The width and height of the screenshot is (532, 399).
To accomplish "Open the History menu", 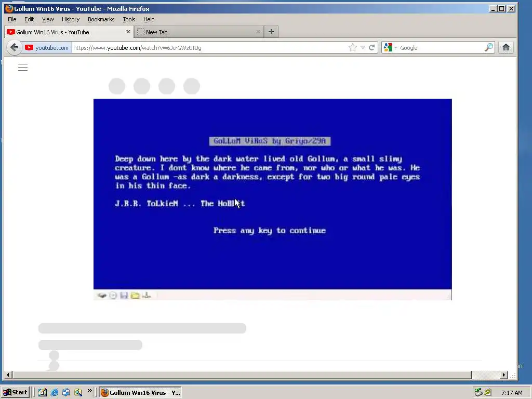I will (71, 19).
